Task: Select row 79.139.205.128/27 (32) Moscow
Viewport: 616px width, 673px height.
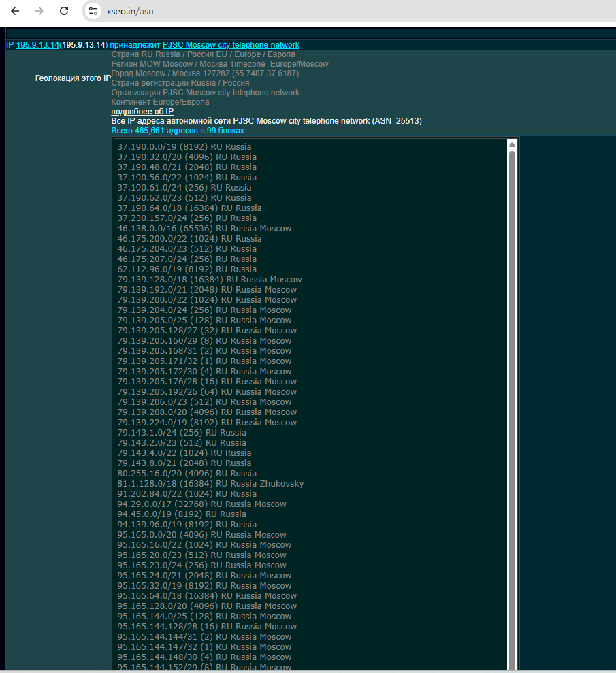Action: pos(208,331)
